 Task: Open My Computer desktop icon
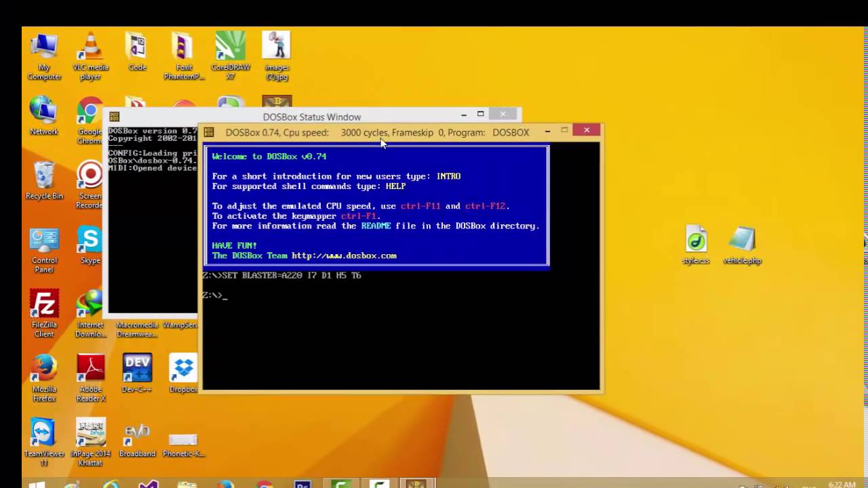pyautogui.click(x=44, y=56)
